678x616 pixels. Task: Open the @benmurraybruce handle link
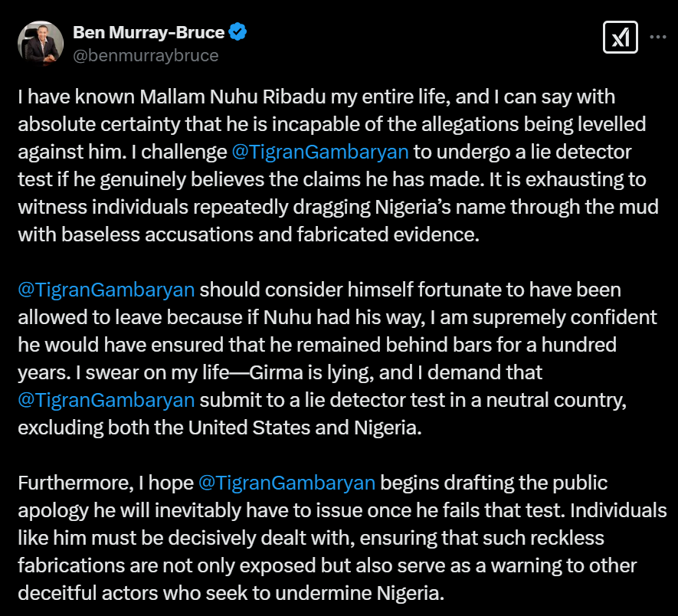pyautogui.click(x=146, y=55)
